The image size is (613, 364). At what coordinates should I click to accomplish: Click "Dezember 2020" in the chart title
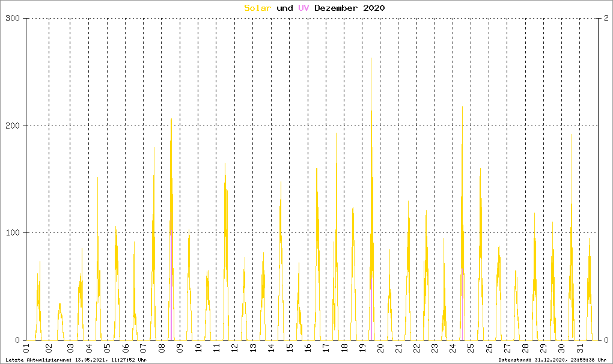(349, 8)
